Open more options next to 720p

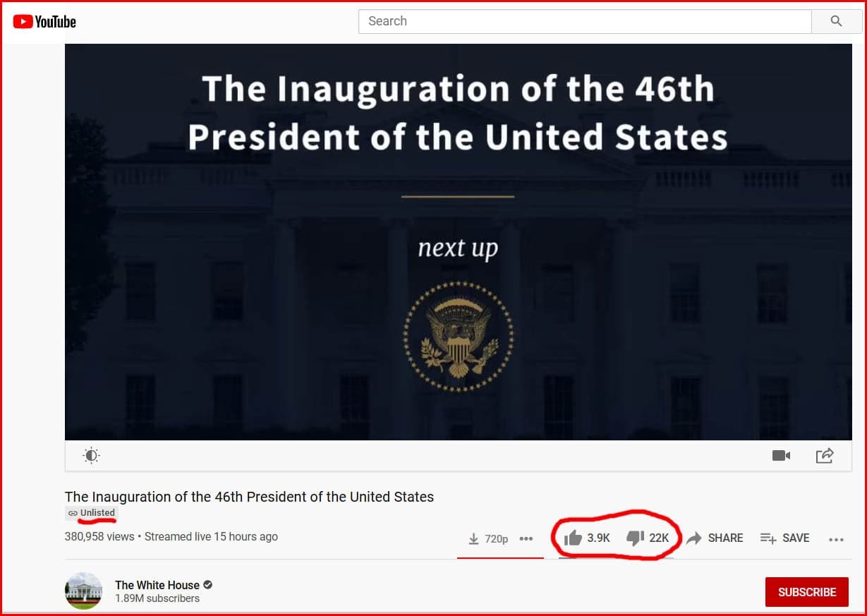pos(526,538)
